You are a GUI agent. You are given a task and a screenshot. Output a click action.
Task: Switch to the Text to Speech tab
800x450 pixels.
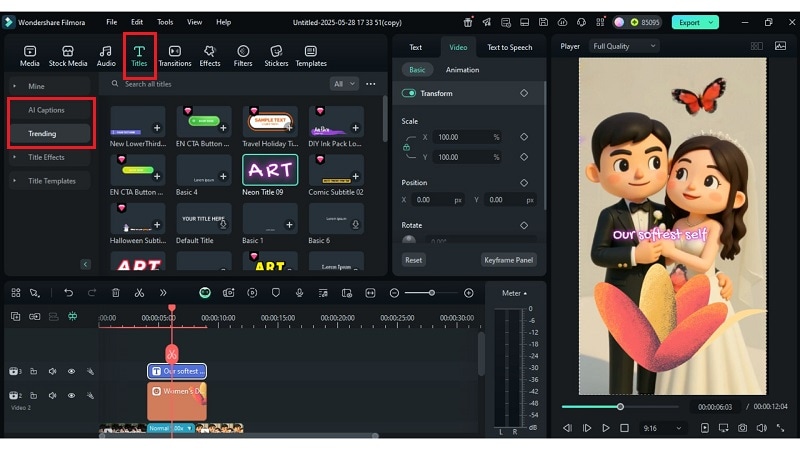coord(509,47)
